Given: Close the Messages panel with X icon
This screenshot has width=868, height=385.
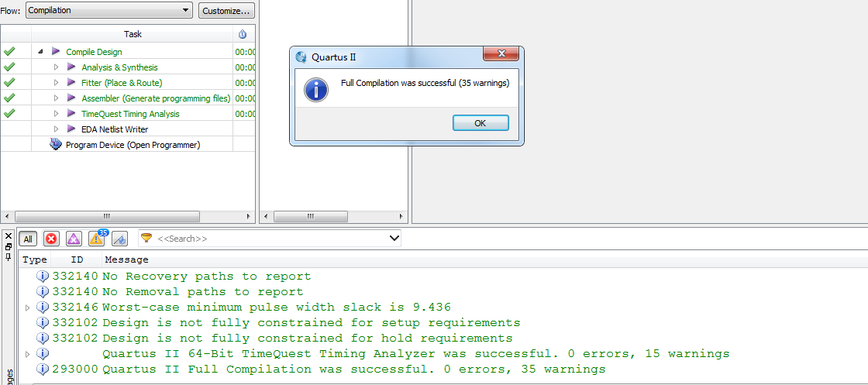Looking at the screenshot, I should 9,236.
